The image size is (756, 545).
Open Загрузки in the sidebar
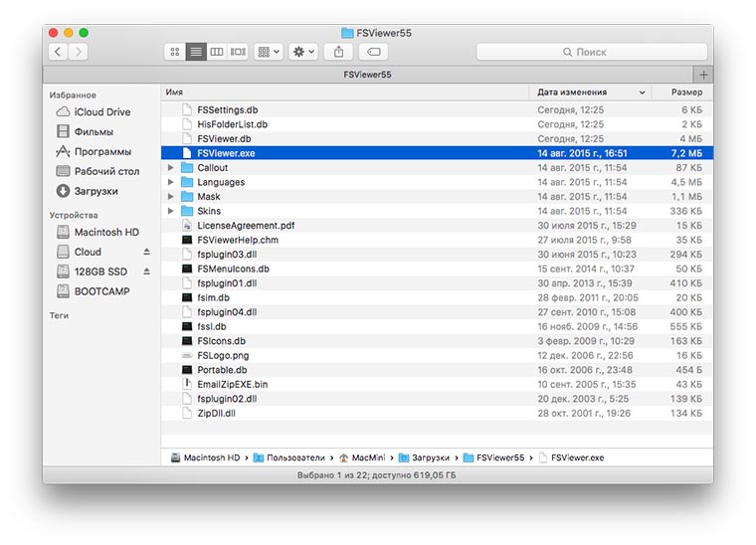pos(95,191)
